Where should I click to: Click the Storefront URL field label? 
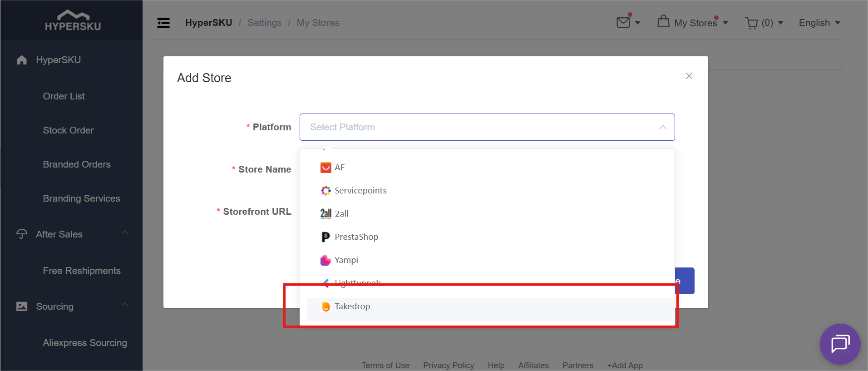pos(257,212)
